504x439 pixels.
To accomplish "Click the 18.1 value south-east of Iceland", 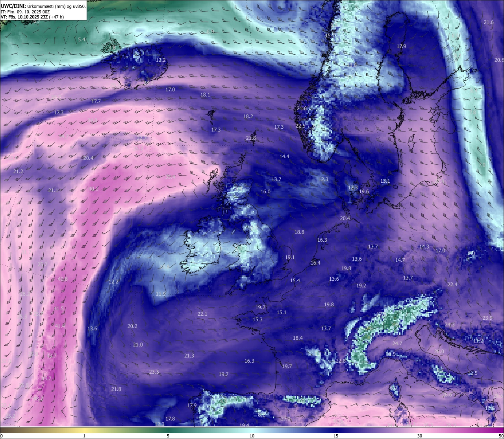I will (x=205, y=94).
